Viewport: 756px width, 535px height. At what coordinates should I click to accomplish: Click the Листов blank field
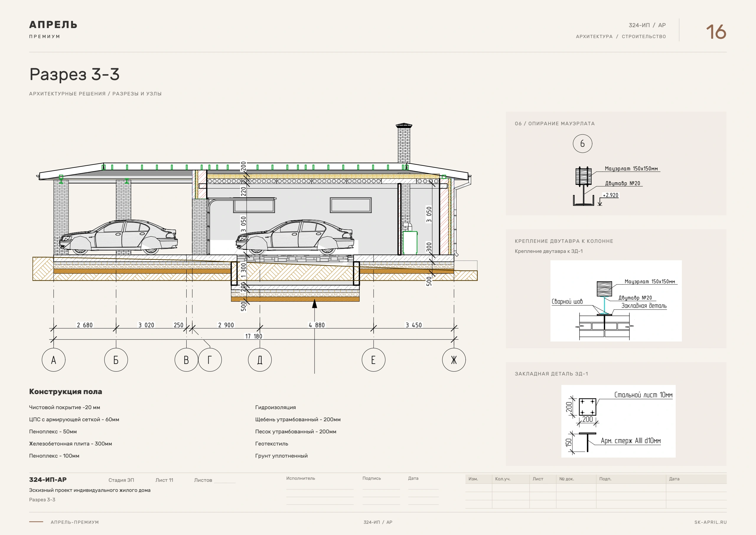click(224, 480)
